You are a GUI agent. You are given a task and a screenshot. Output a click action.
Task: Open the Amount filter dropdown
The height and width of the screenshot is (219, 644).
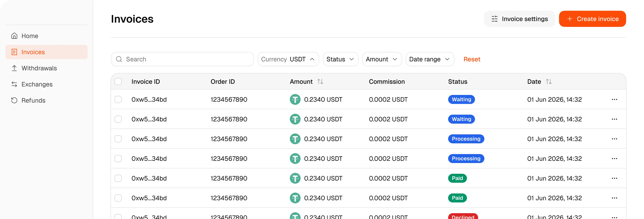(382, 59)
